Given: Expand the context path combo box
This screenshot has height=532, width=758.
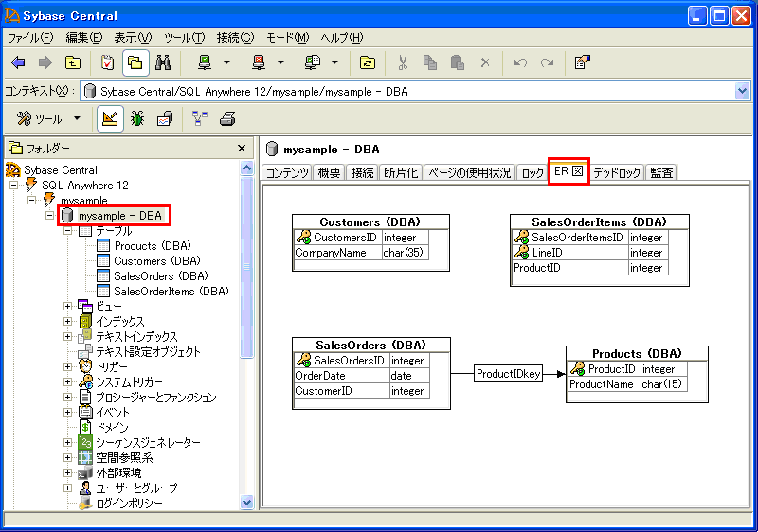Looking at the screenshot, I should tap(741, 91).
